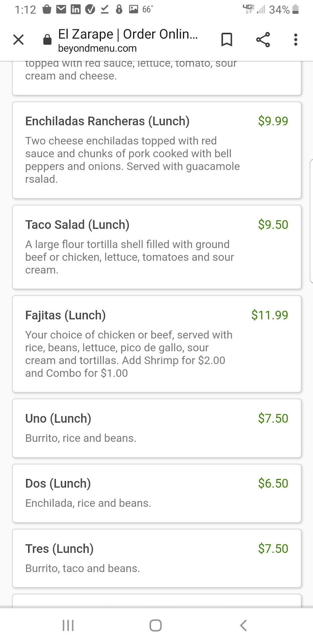Pick the Uno (Lunch) combo
This screenshot has width=313, height=644.
(x=58, y=419)
